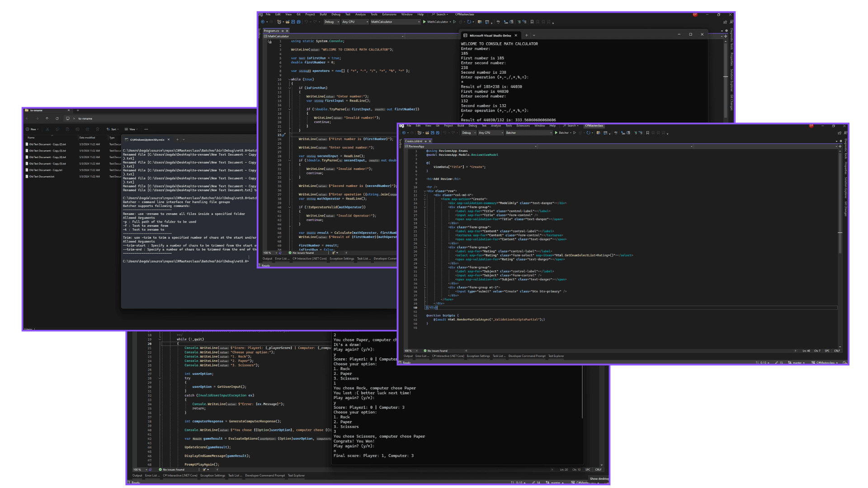Sort files by Date modified column header

tap(87, 137)
